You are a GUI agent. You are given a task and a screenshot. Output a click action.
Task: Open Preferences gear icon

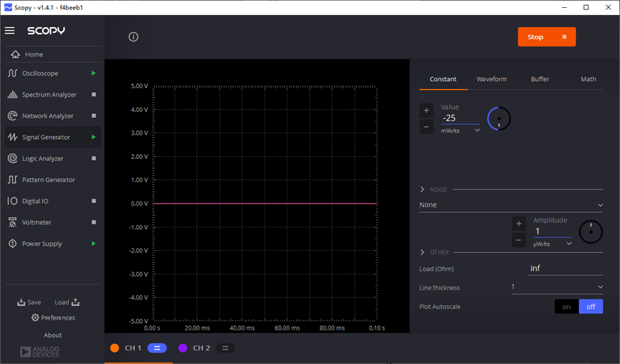coord(35,317)
